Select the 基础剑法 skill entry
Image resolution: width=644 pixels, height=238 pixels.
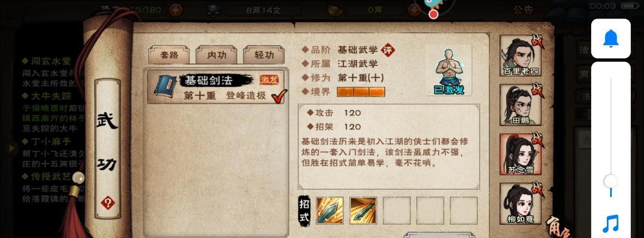(x=216, y=87)
